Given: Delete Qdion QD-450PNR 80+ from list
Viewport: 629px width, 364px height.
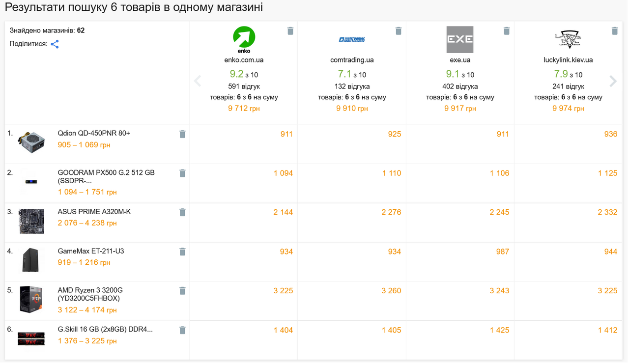Looking at the screenshot, I should (182, 134).
